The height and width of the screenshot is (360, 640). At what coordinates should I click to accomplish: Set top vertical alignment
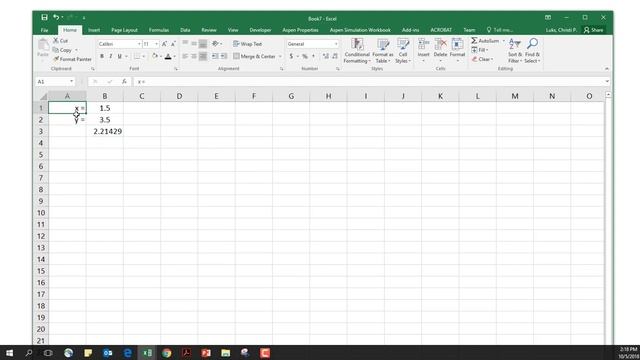[185, 44]
